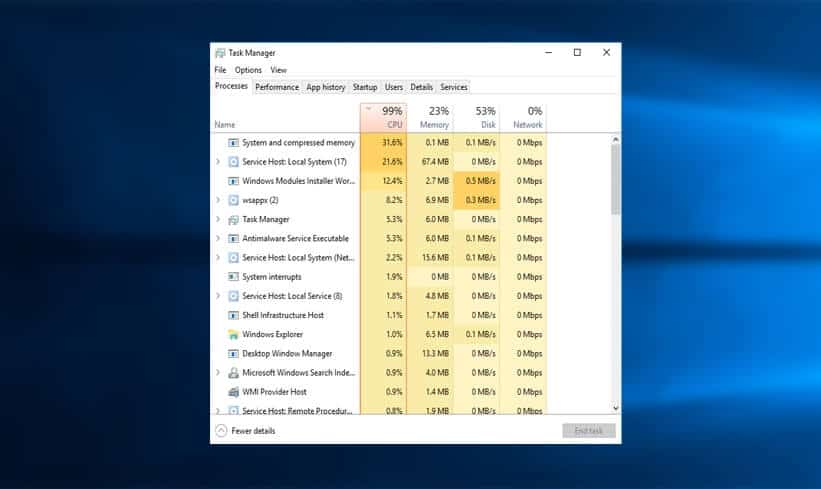Go to the Services tab
The width and height of the screenshot is (821, 489).
[x=453, y=87]
